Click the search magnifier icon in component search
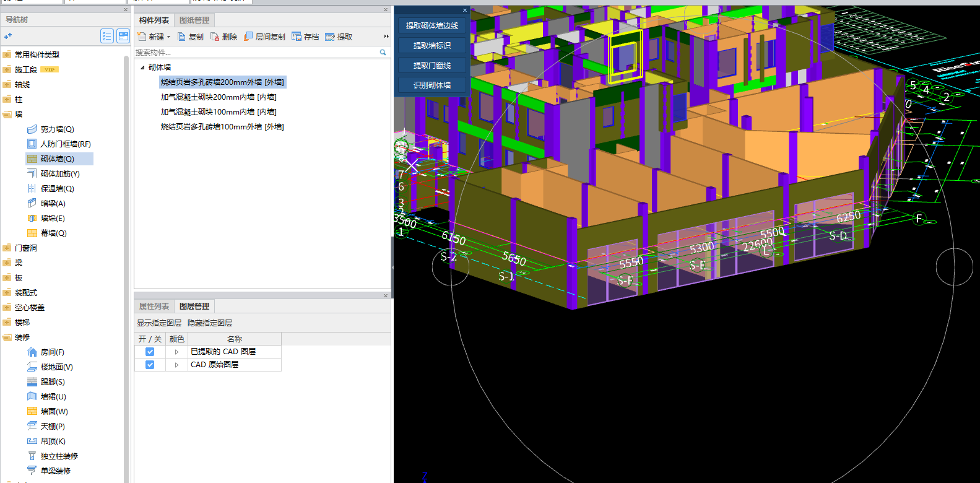This screenshot has height=483, width=980. click(383, 53)
